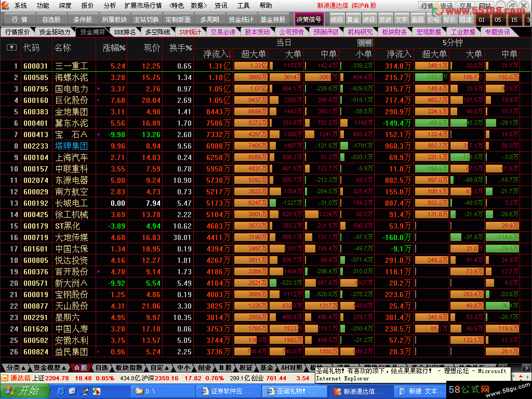Image resolution: width=532 pixels, height=399 pixels.
Task: Click the 条件股 toolbar button
Action: click(83, 20)
